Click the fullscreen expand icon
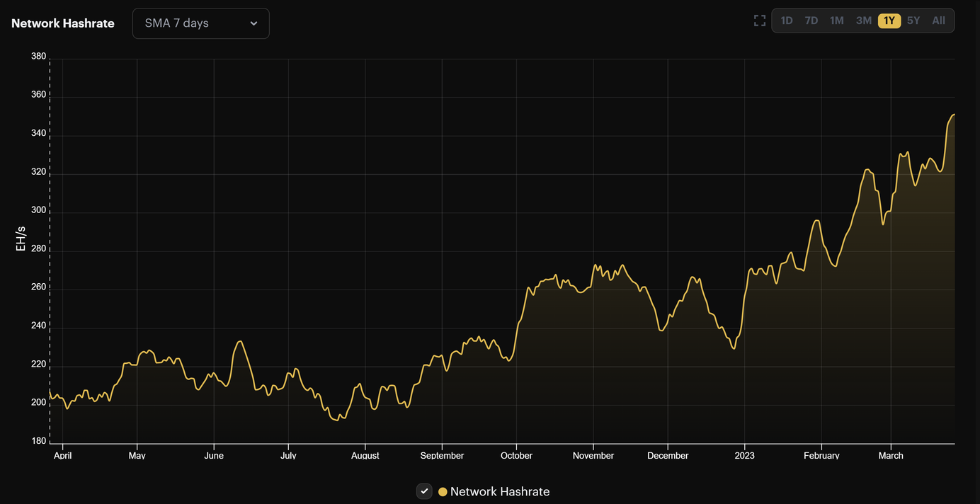 tap(759, 20)
